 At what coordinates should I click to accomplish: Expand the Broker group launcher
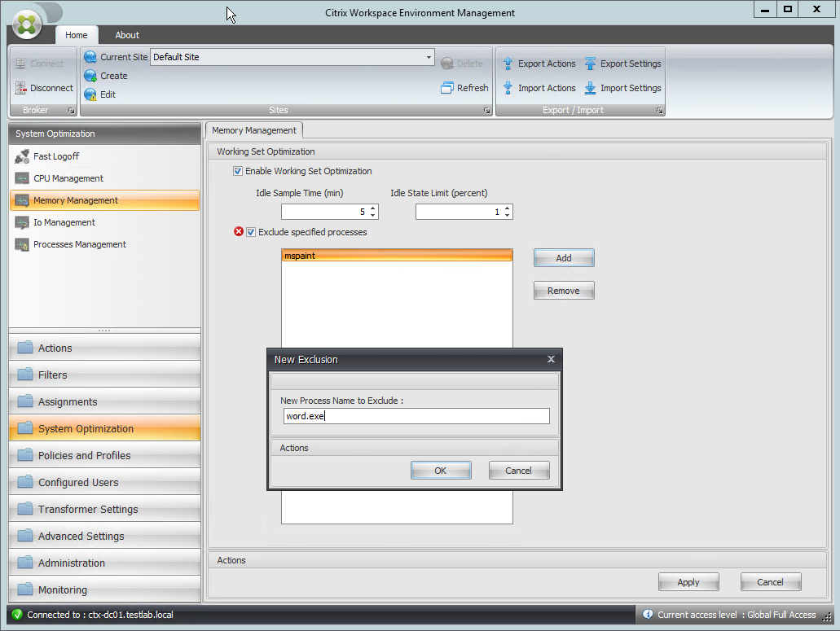pos(71,110)
